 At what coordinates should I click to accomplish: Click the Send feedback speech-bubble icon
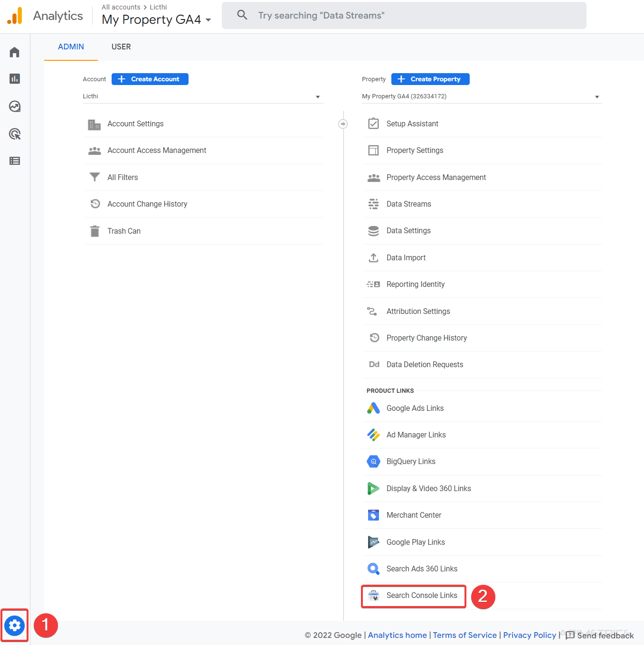point(570,636)
